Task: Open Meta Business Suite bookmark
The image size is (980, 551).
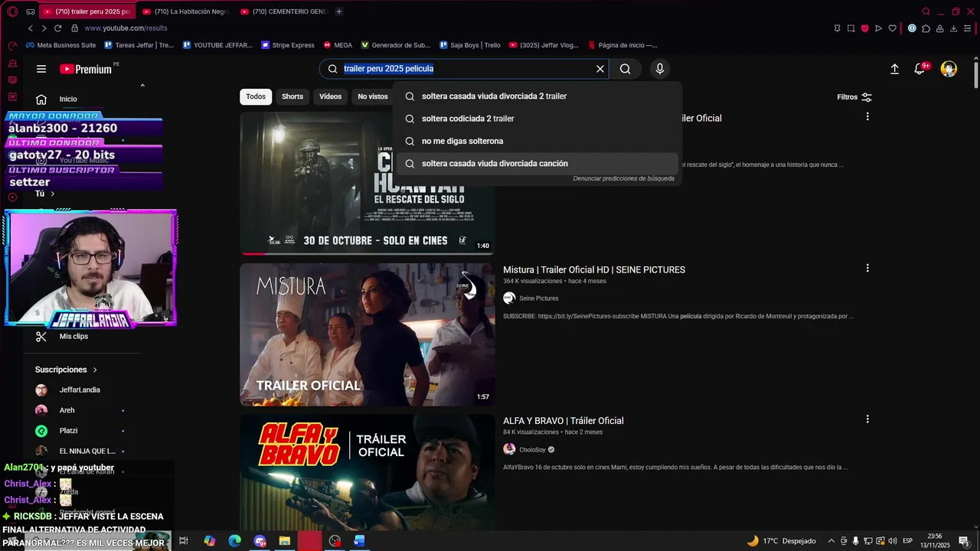Action: [60, 45]
